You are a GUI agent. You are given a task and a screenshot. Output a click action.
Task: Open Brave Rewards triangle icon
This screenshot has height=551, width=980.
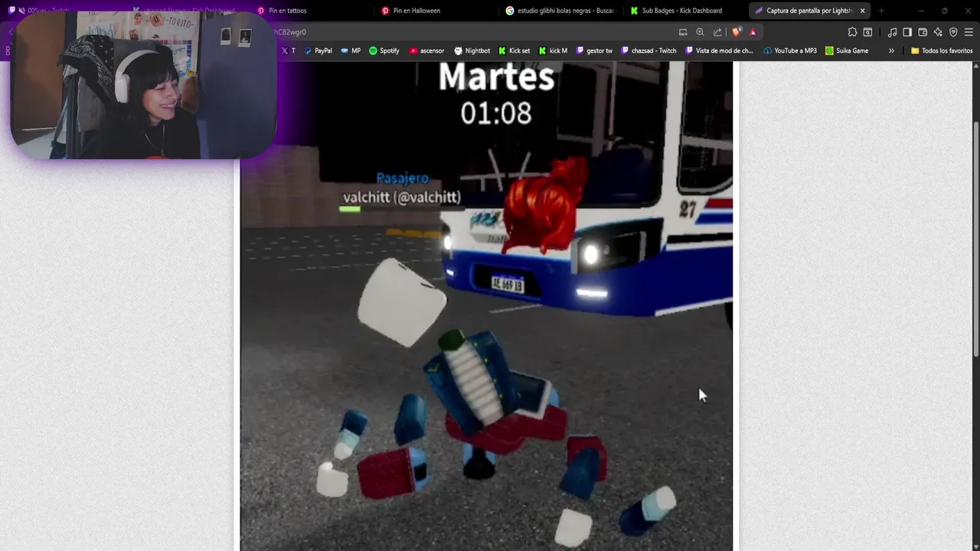pos(753,32)
